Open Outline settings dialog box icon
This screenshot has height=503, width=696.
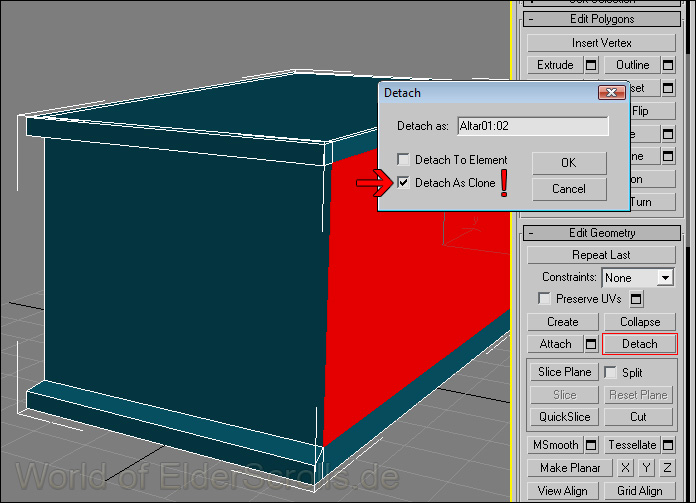tap(668, 65)
